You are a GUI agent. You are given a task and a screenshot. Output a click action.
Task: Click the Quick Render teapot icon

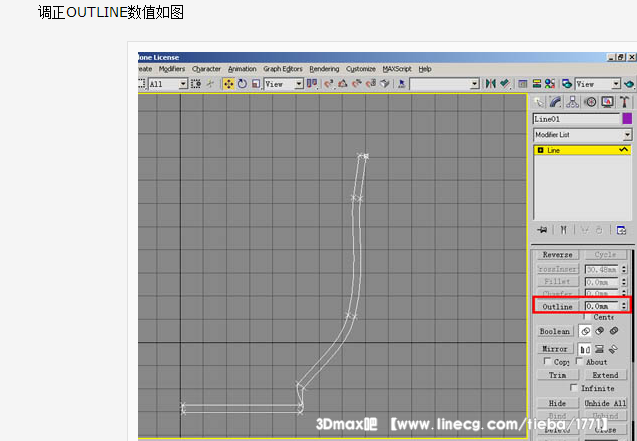click(629, 84)
